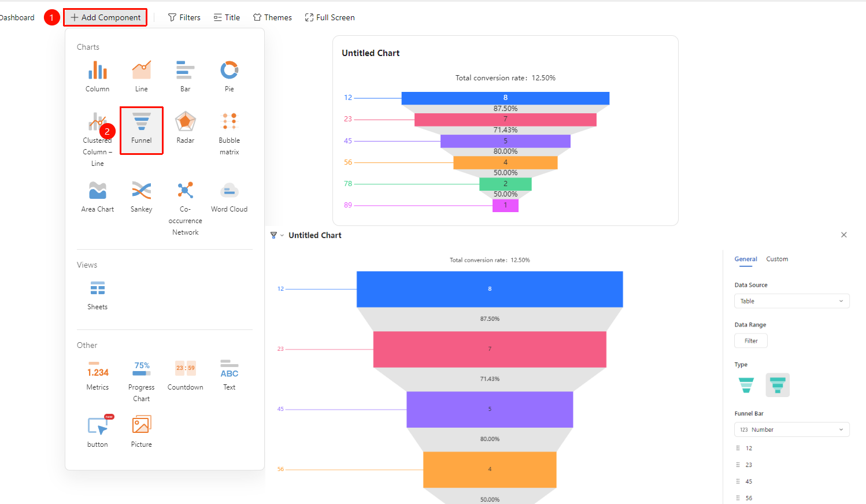Switch to Full Screen mode
This screenshot has width=866, height=504.
[x=330, y=17]
